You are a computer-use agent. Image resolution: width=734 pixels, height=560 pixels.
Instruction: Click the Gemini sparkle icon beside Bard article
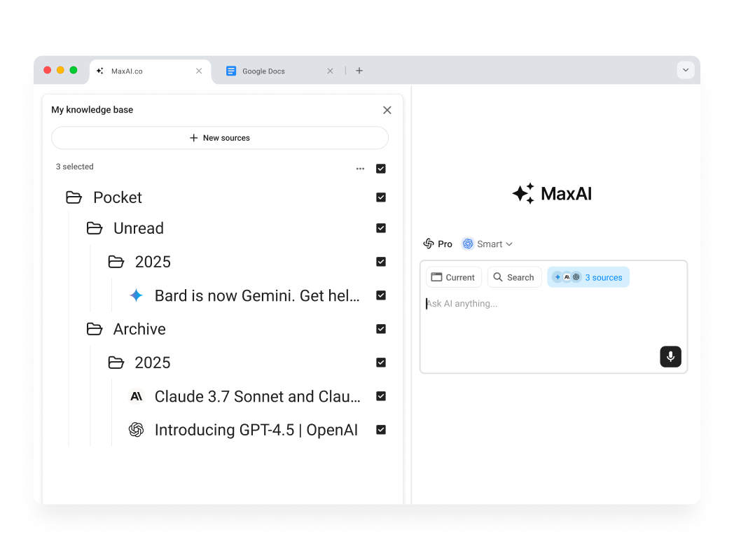(x=136, y=295)
